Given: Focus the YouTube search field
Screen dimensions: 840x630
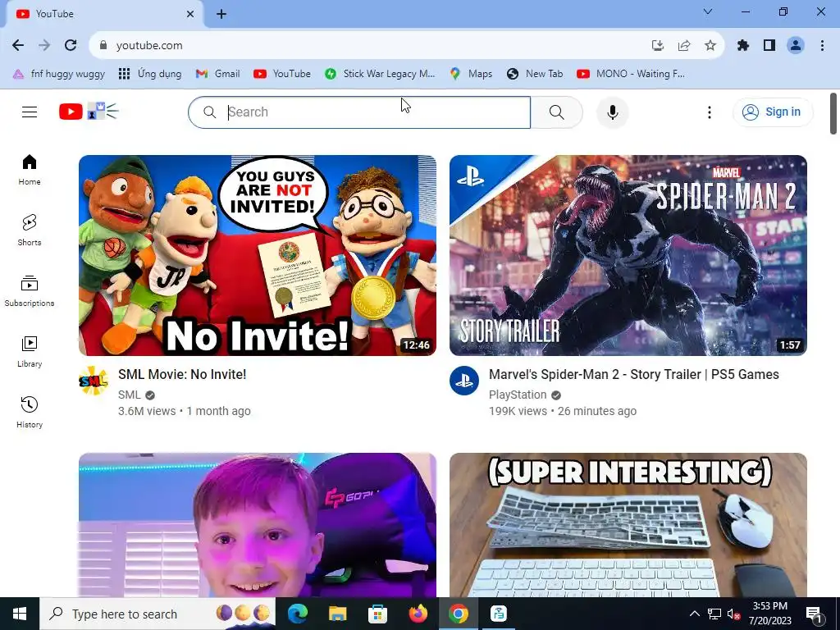Looking at the screenshot, I should 359,112.
